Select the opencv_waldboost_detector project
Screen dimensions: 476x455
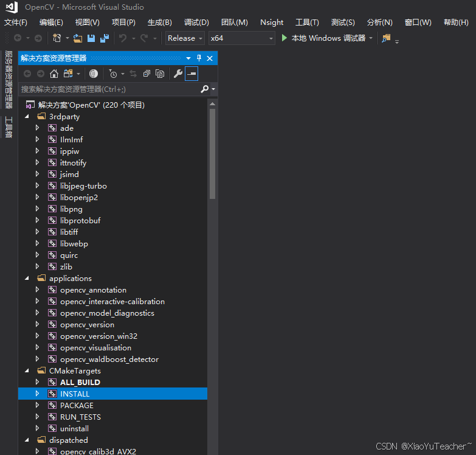[x=109, y=359]
